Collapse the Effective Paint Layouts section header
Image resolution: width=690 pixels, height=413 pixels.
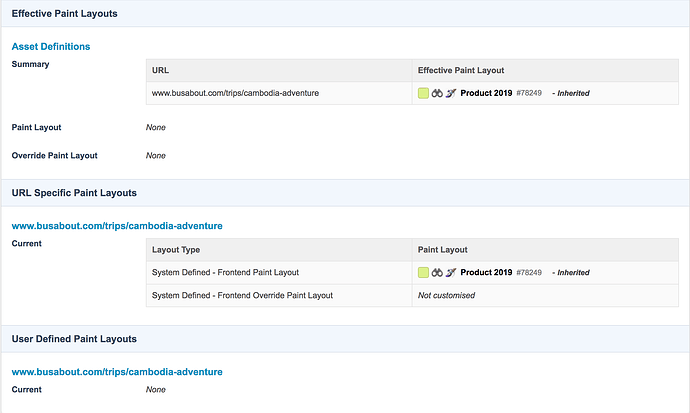(x=64, y=13)
